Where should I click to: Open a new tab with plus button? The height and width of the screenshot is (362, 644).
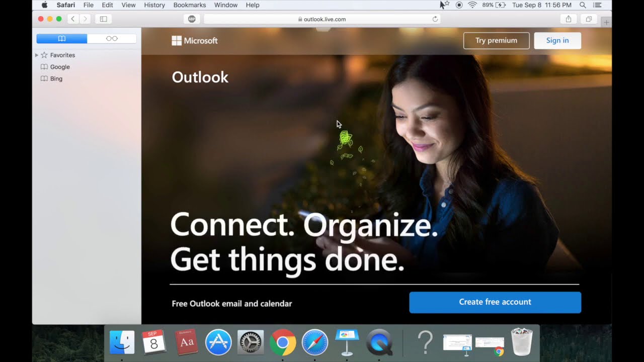tap(606, 23)
